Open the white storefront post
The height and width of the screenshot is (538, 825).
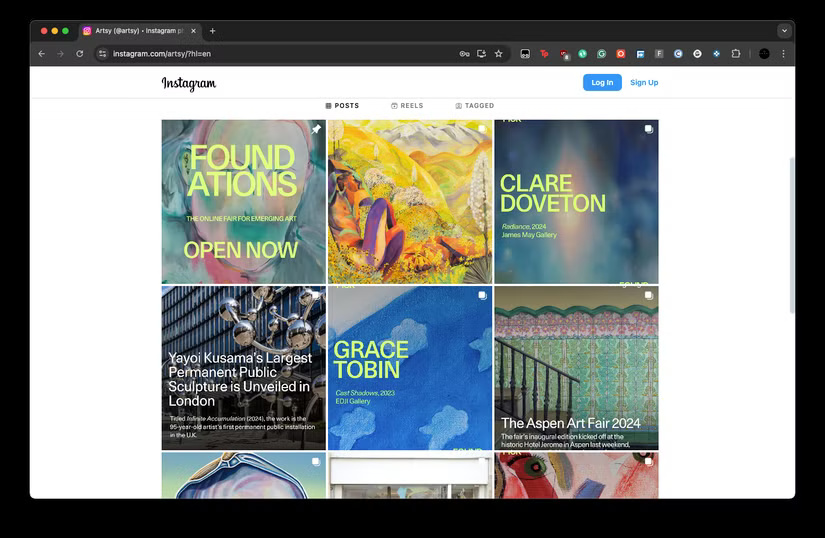(x=410, y=475)
